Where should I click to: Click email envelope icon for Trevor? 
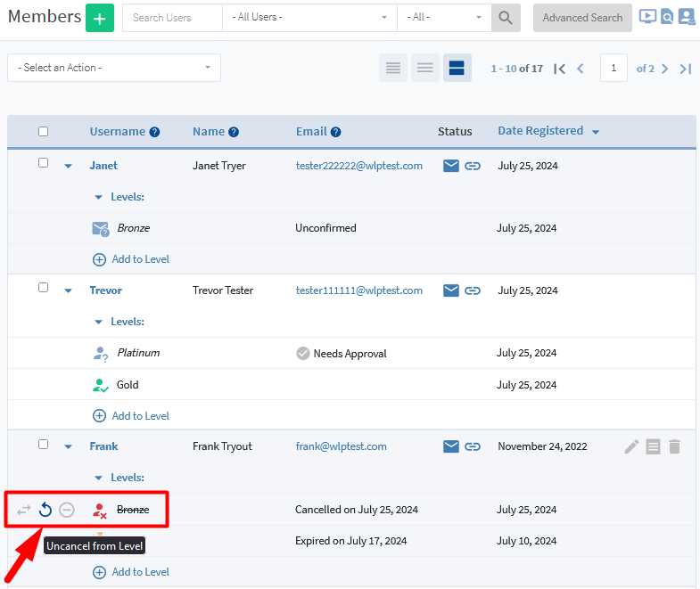(451, 290)
